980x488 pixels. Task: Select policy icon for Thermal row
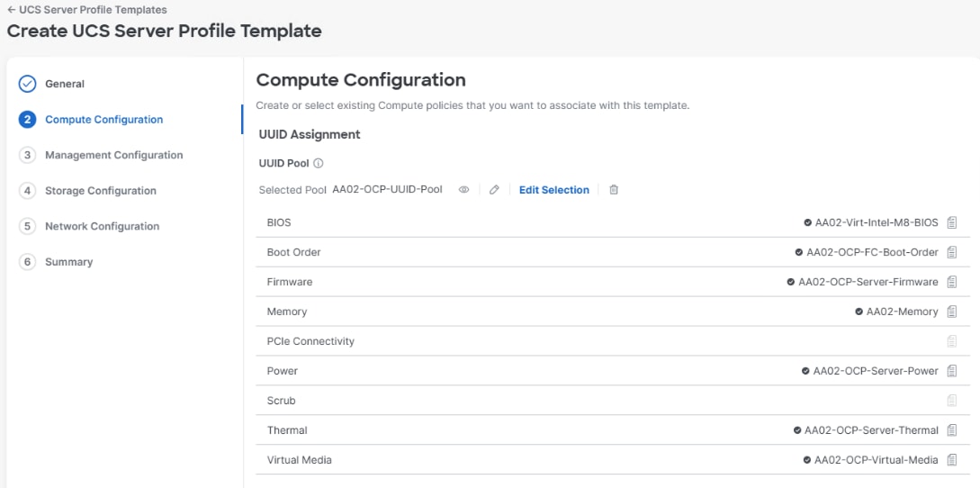[x=952, y=430]
